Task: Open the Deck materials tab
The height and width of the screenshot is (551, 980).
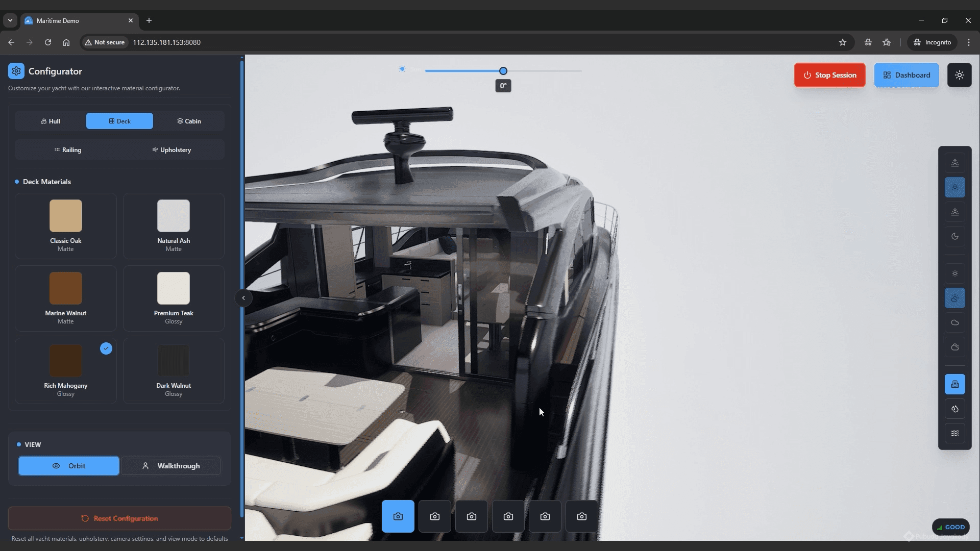Action: 119,121
